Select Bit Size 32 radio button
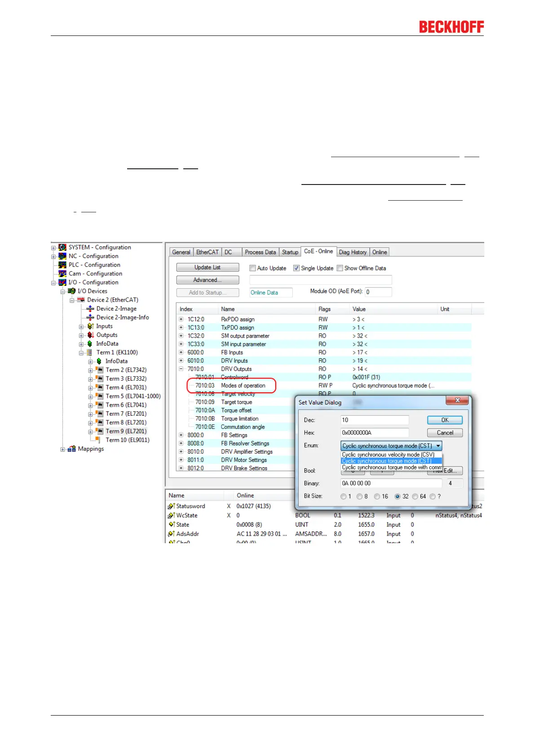The image size is (535, 756). point(397,497)
